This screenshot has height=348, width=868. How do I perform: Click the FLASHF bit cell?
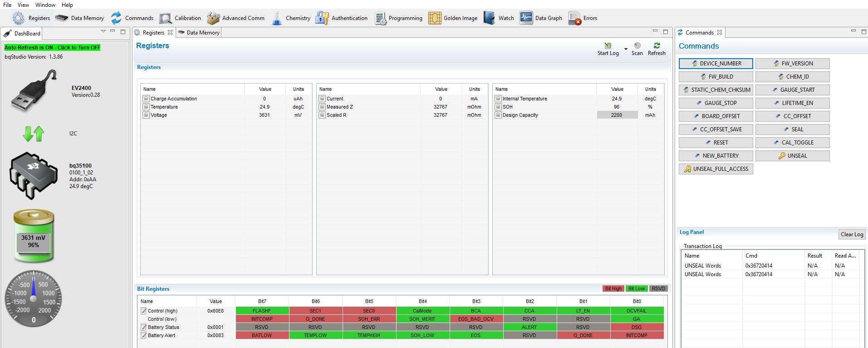(x=262, y=311)
